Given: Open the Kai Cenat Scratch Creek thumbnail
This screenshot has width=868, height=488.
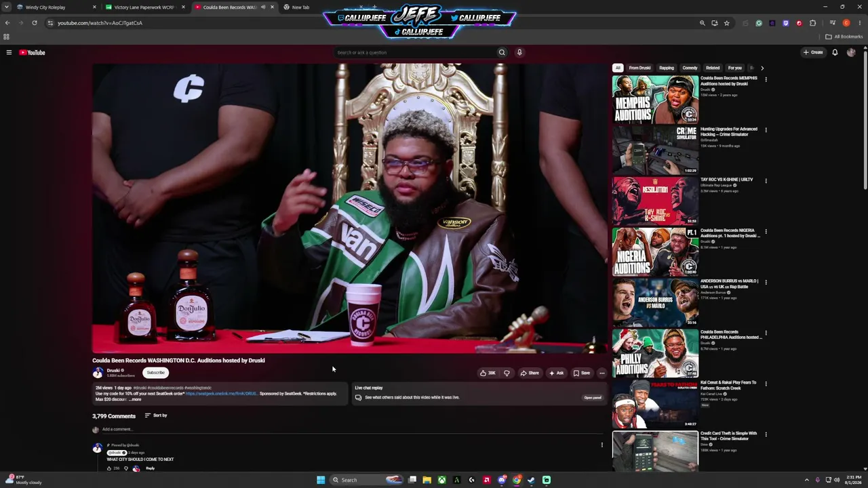Looking at the screenshot, I should click(x=655, y=404).
